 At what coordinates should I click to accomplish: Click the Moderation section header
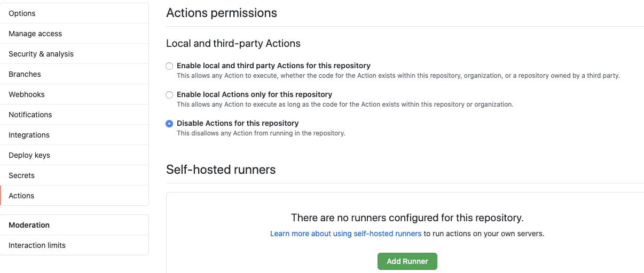29,225
